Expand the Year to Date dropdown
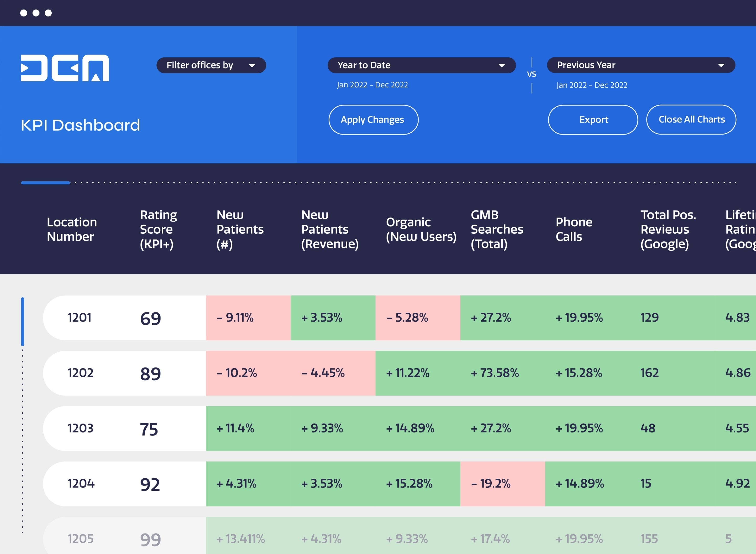 point(421,65)
